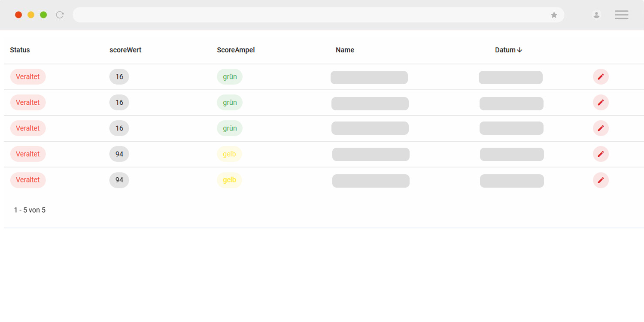Sort the table by scoreWert header
The height and width of the screenshot is (322, 644).
coord(125,50)
